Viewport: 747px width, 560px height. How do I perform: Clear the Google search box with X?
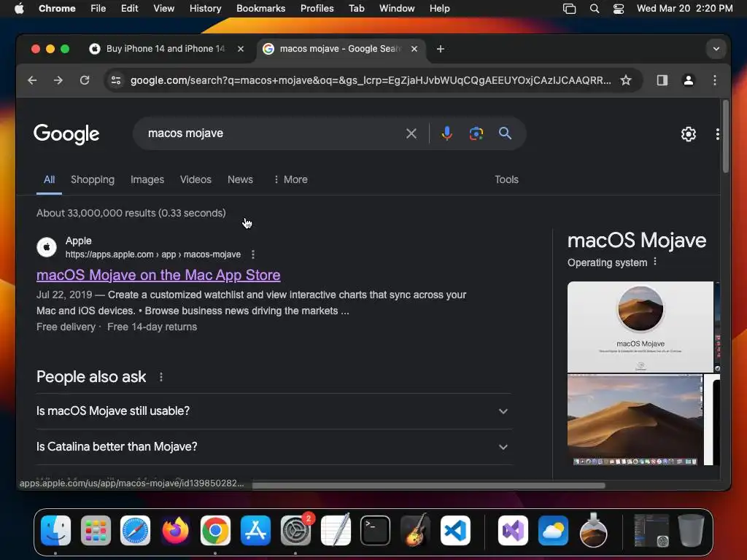coord(411,134)
